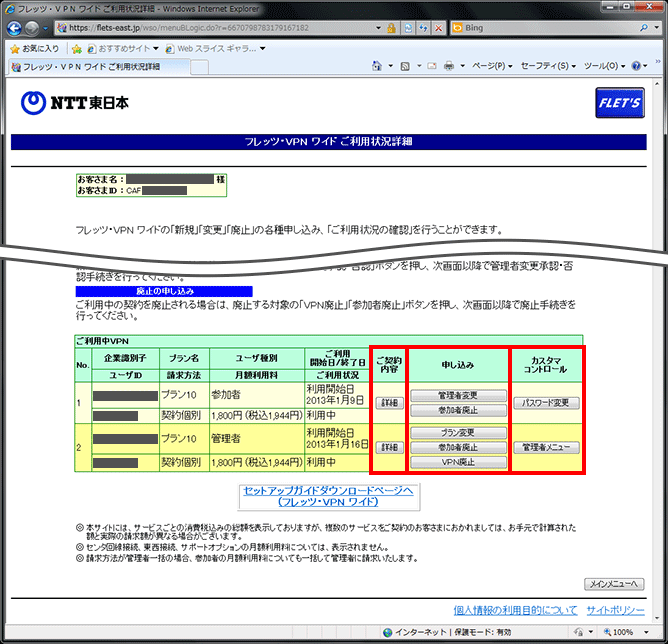Click the NTT東日本 logo

(x=75, y=103)
